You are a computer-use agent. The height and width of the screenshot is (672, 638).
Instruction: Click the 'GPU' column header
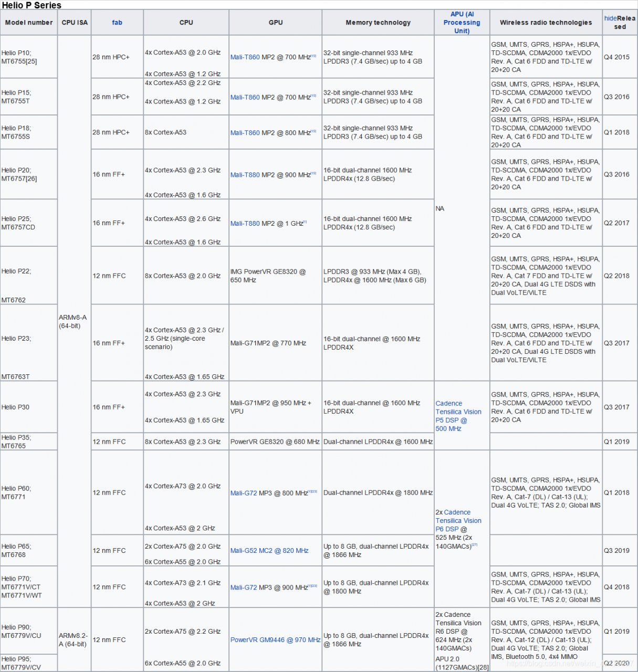coord(276,23)
